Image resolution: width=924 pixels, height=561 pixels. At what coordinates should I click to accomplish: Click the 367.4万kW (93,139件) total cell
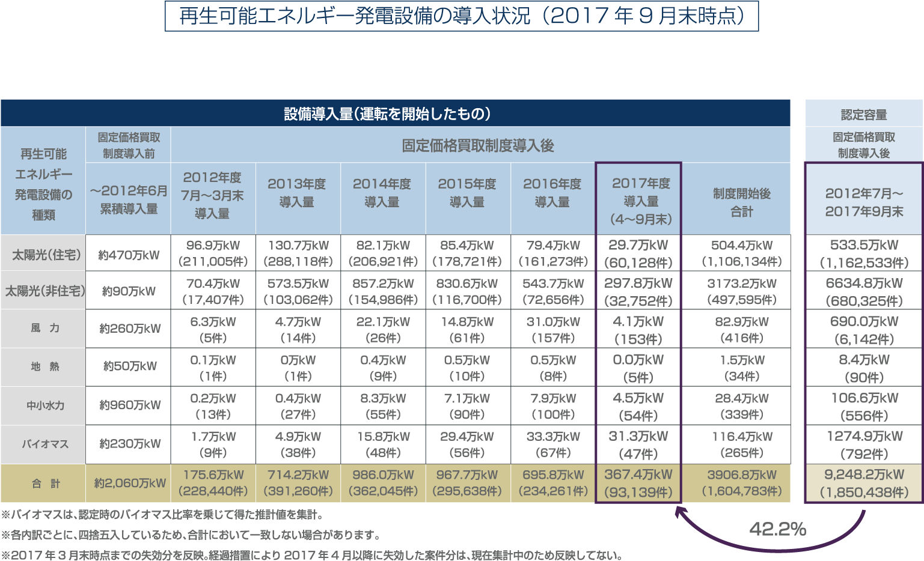tap(638, 483)
